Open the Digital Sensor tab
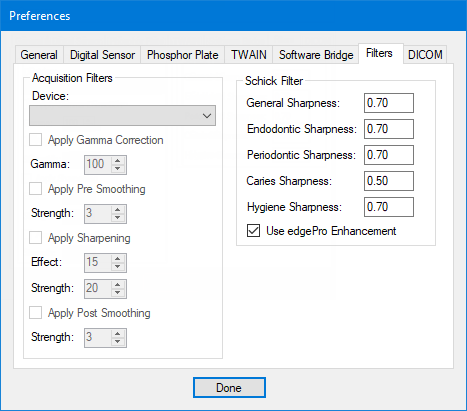Screen dimensions: 467x411 pos(102,55)
